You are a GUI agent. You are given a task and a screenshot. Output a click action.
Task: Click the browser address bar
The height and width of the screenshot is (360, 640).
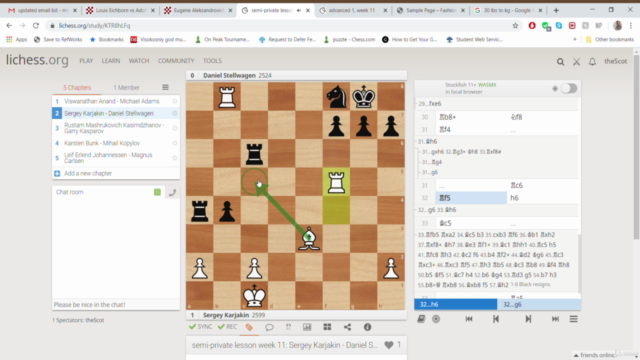[x=282, y=26]
